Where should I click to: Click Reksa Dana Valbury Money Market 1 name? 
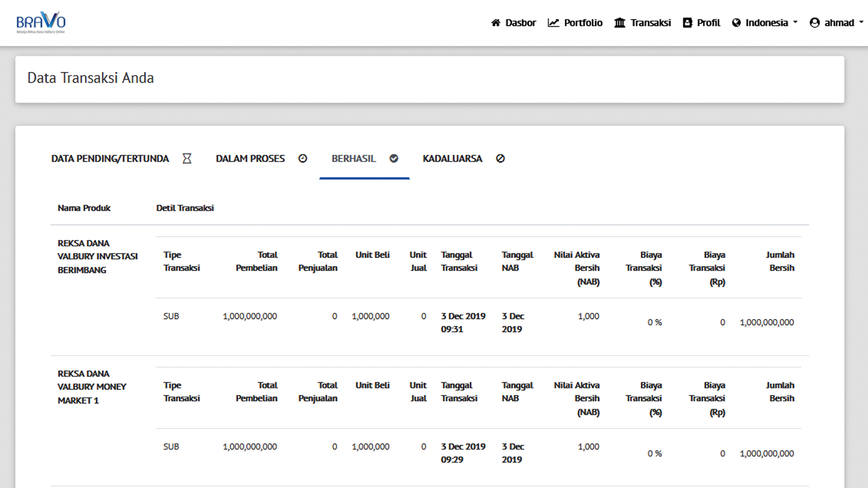pyautogui.click(x=92, y=387)
